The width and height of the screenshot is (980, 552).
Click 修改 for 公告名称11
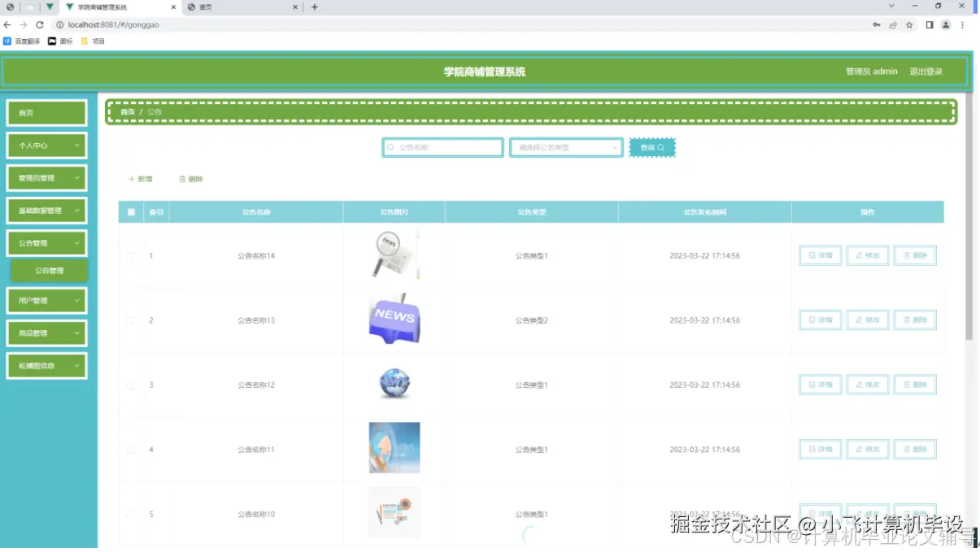point(868,450)
